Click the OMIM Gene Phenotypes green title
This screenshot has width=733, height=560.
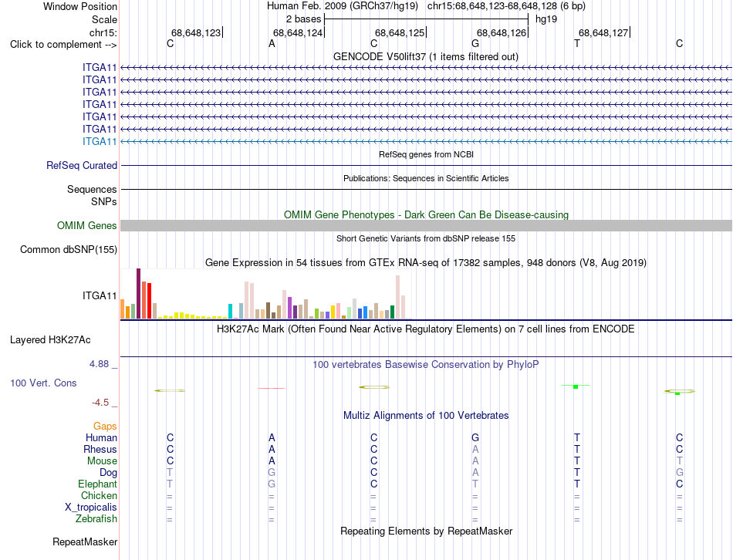coord(427,214)
